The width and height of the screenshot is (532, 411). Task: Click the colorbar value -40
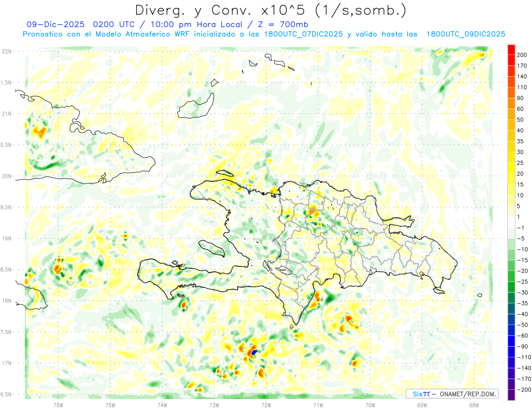click(x=524, y=314)
